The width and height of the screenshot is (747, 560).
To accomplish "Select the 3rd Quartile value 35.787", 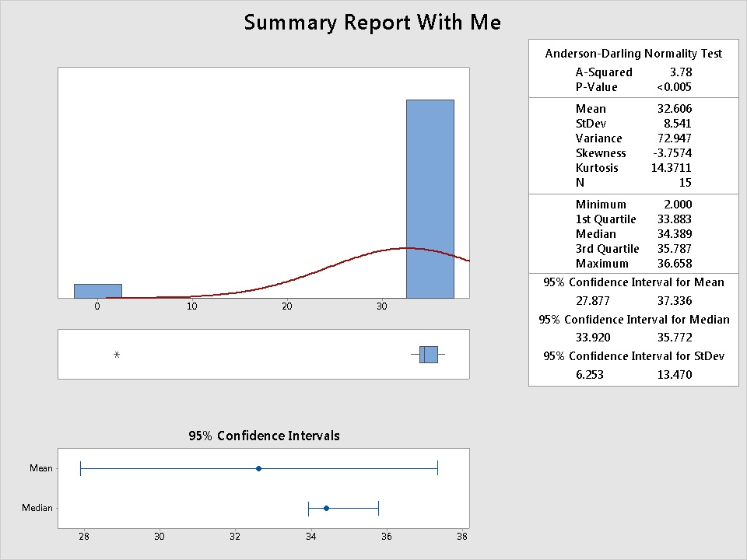I will click(x=675, y=249).
